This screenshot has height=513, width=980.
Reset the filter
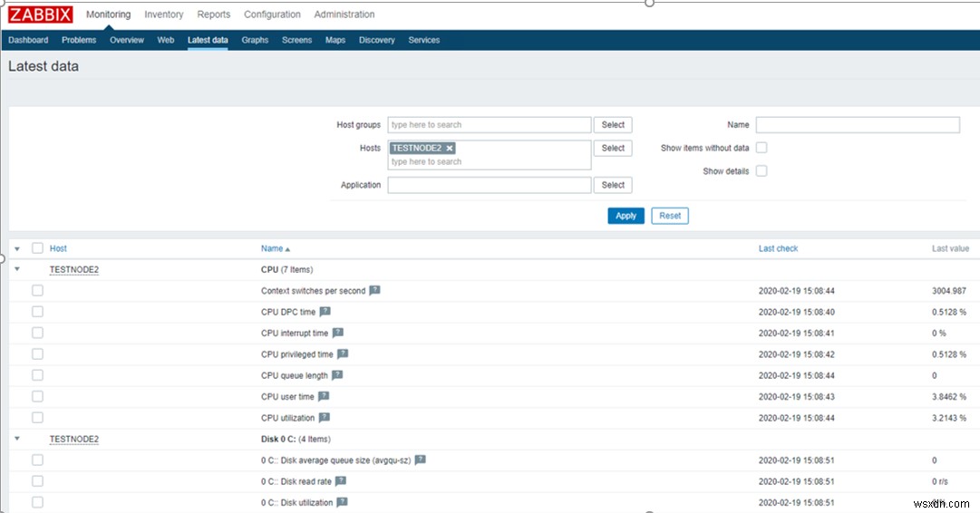point(670,216)
